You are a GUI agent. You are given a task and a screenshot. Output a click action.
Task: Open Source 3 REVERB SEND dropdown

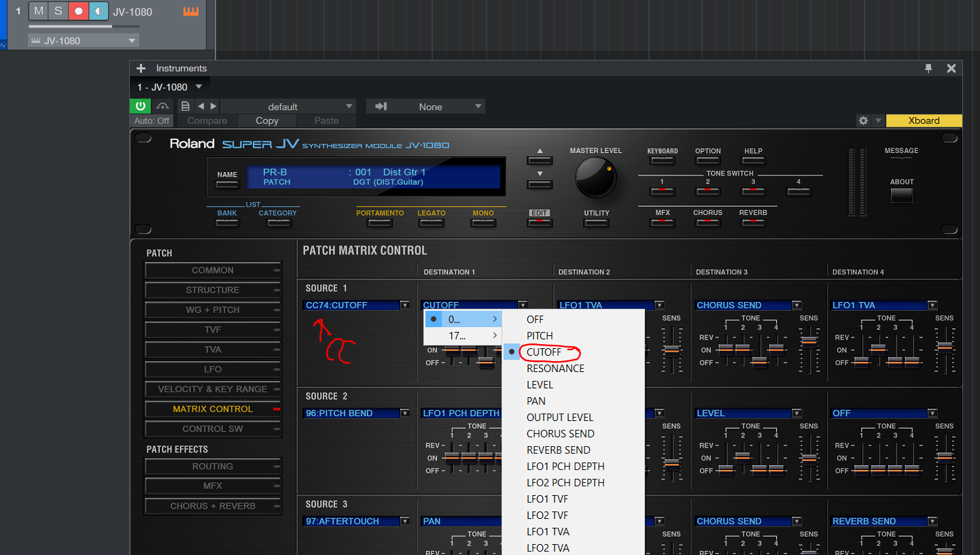884,521
